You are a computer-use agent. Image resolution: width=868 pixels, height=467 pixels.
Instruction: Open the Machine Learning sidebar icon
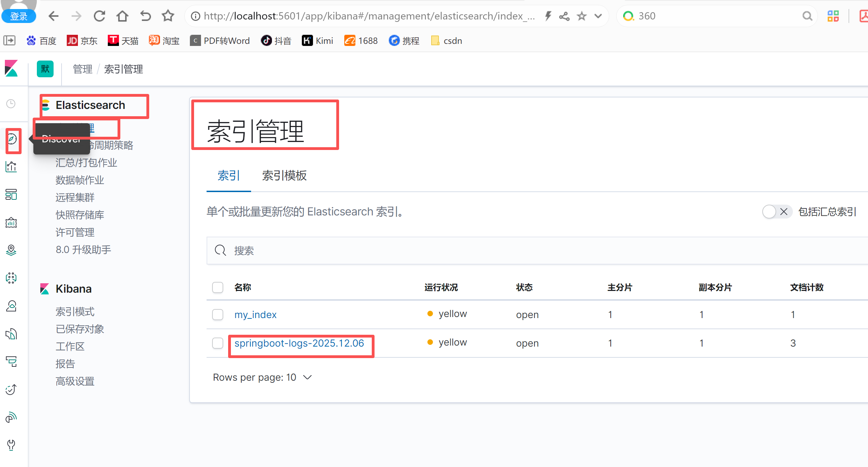click(11, 278)
